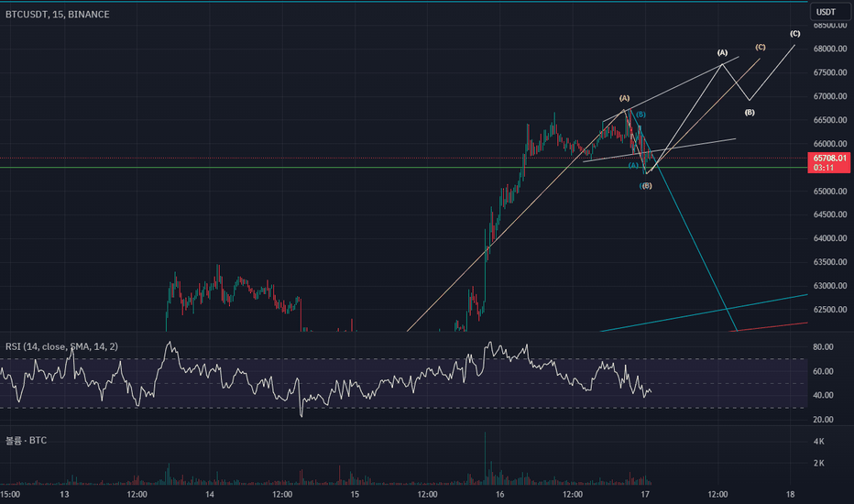Select the RSI (14, close, SMA, 14, 2) indicator label
854x504 pixels.
click(61, 346)
